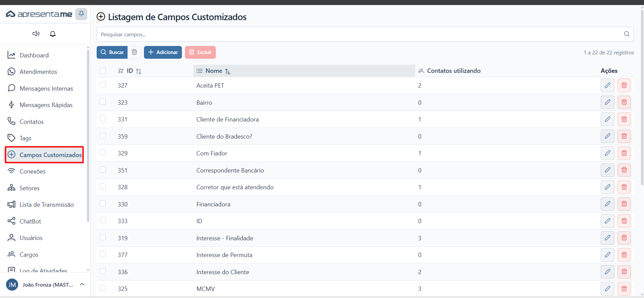644x298 pixels.
Task: Edit the Aceita PET field pencil icon
Action: coord(607,85)
